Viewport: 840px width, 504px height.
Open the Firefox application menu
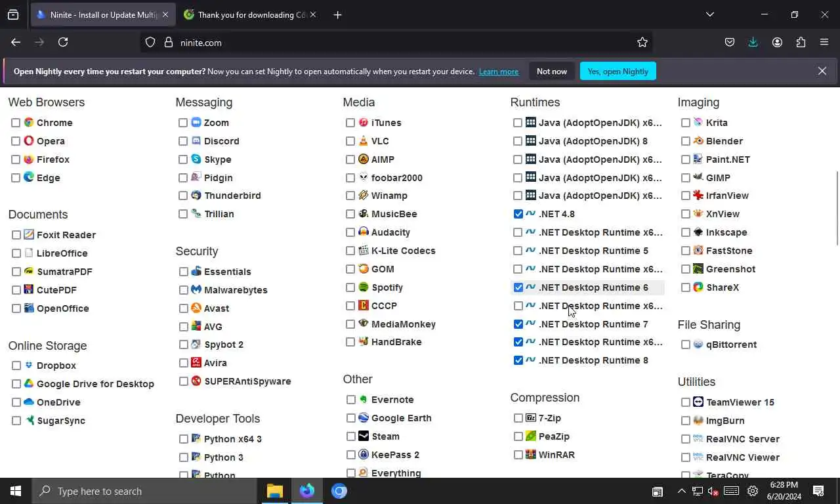click(824, 42)
